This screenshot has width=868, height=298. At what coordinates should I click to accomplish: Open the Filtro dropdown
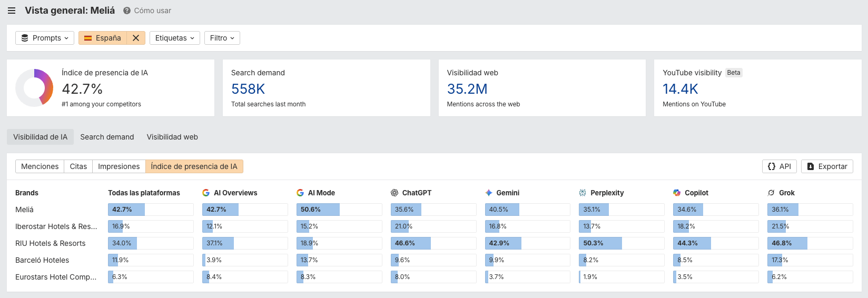click(222, 38)
